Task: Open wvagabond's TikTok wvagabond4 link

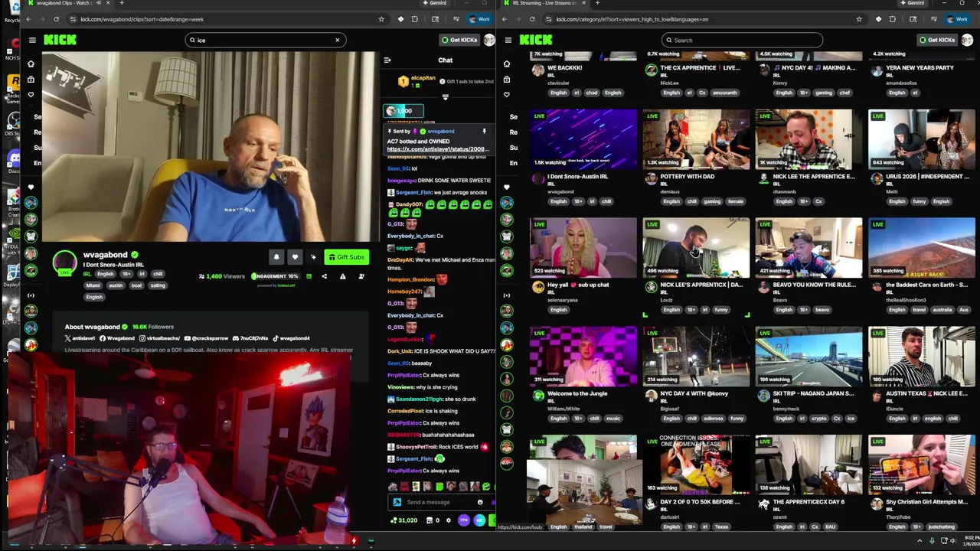Action: pyautogui.click(x=291, y=338)
